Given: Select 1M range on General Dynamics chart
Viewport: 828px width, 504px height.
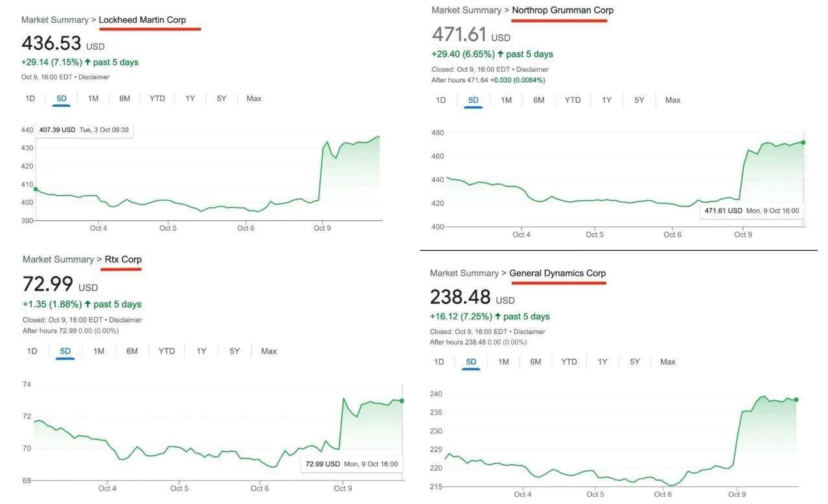Looking at the screenshot, I should pos(503,361).
